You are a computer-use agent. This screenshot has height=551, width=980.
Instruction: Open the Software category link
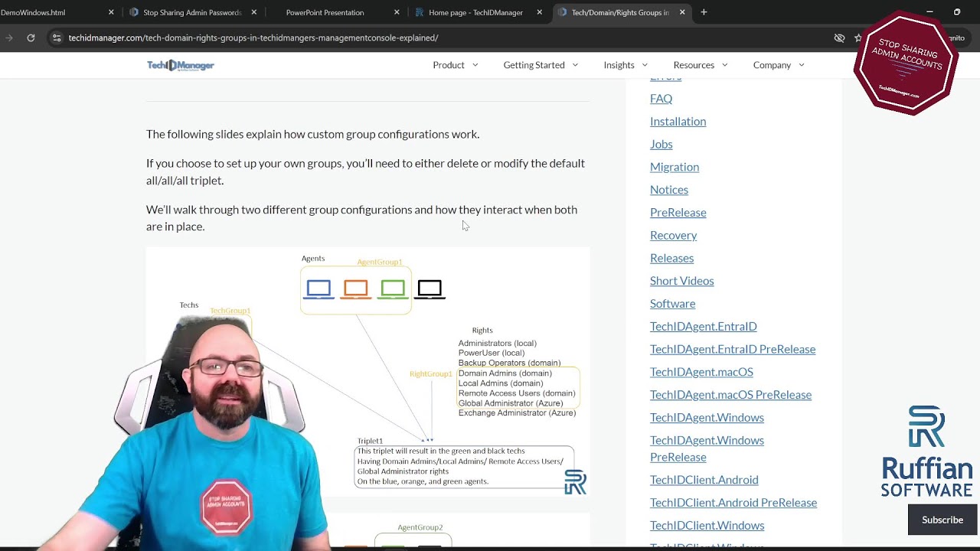point(672,303)
